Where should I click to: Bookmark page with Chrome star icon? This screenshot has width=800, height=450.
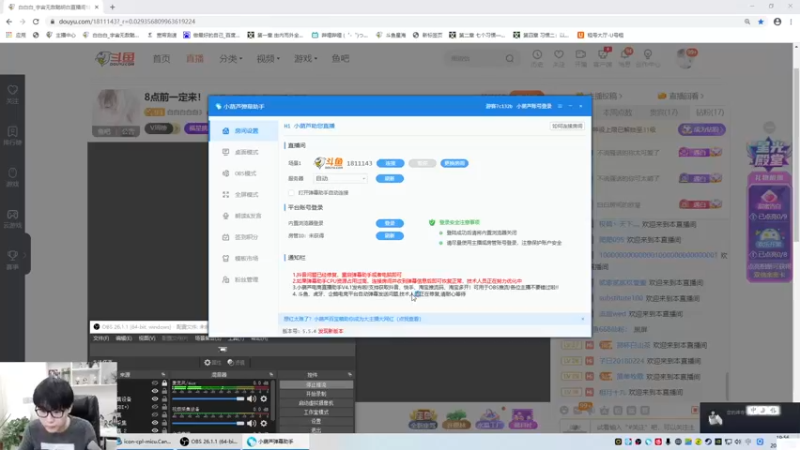click(x=761, y=21)
